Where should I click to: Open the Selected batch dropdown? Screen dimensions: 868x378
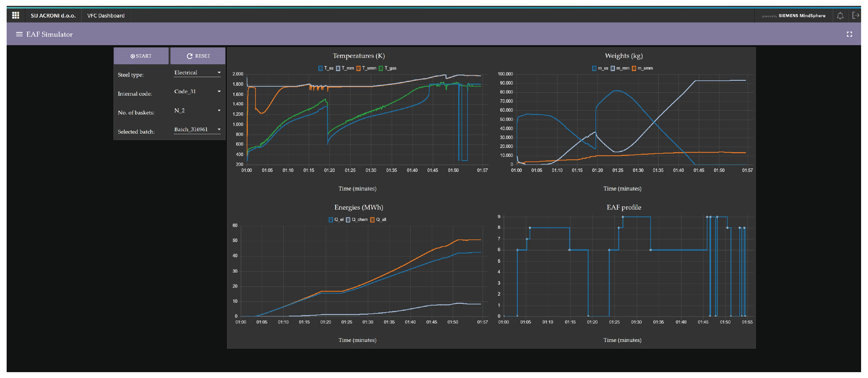click(197, 130)
